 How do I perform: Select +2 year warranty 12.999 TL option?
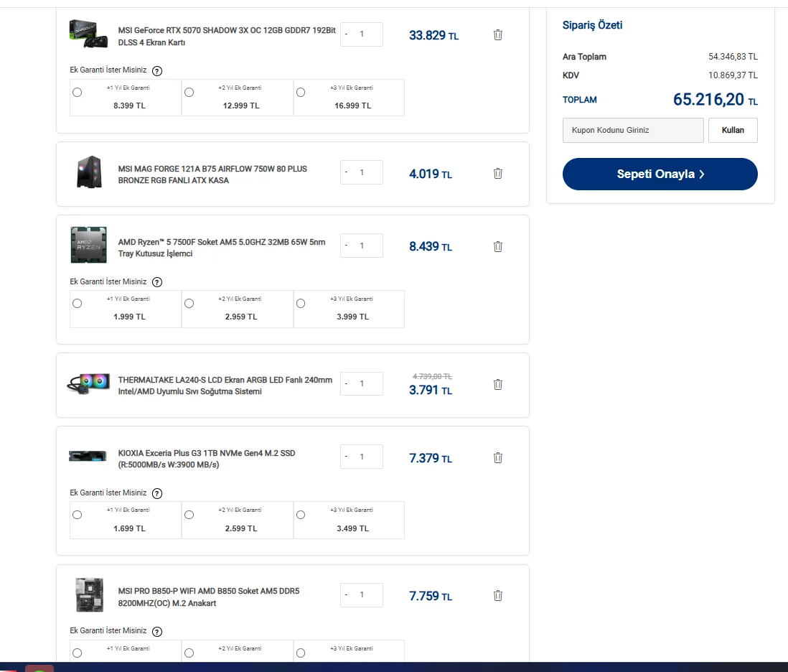189,93
